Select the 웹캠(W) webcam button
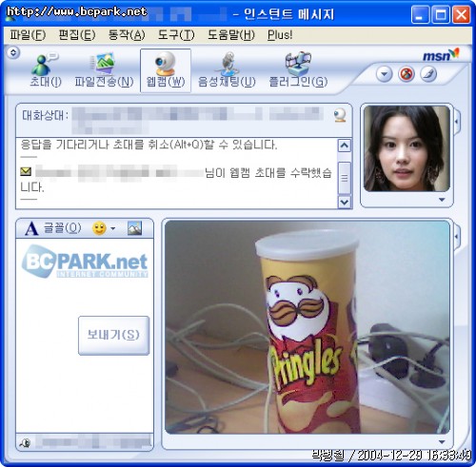The width and height of the screenshot is (476, 467). coord(166,70)
